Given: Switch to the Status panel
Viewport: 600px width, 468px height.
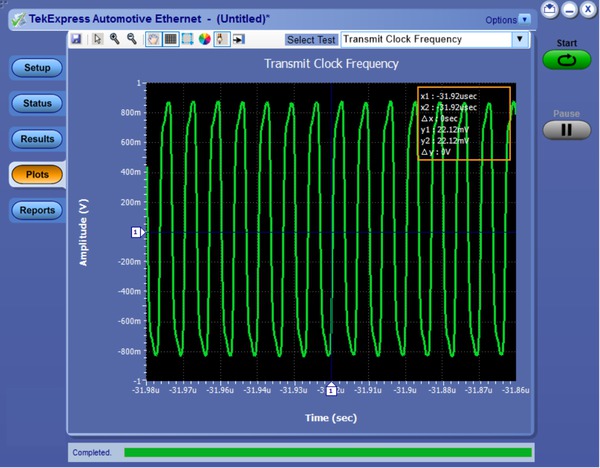Looking at the screenshot, I should (x=37, y=103).
